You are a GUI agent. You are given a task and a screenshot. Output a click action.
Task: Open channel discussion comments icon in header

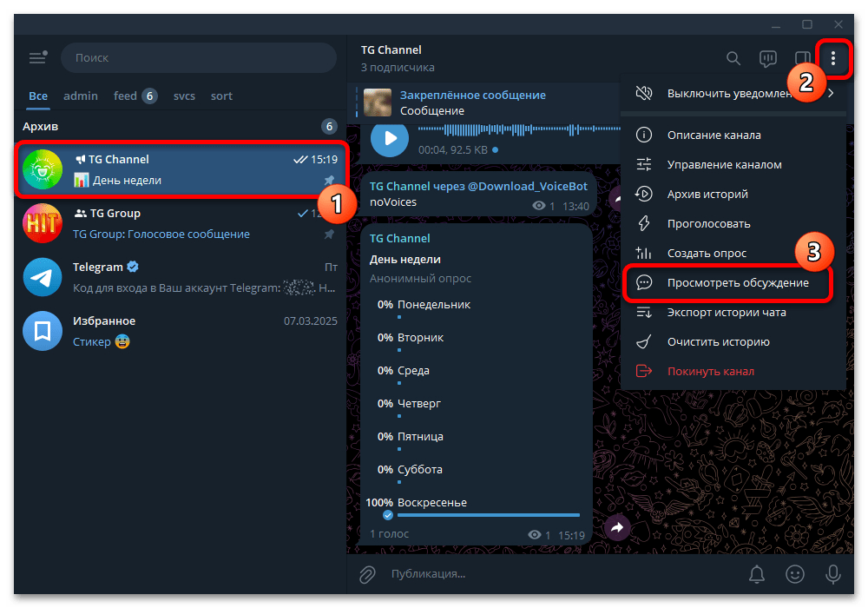click(x=768, y=58)
